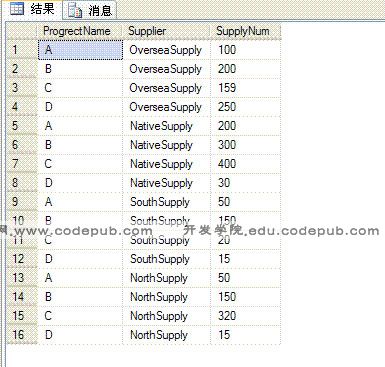This screenshot has height=367, width=385.
Task: Select row header number 1
Action: click(x=22, y=50)
